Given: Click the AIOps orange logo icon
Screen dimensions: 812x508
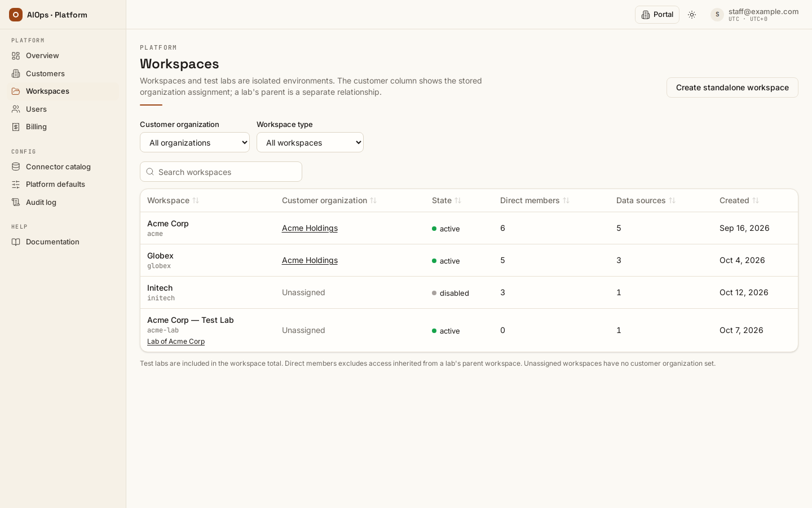Looking at the screenshot, I should (16, 15).
